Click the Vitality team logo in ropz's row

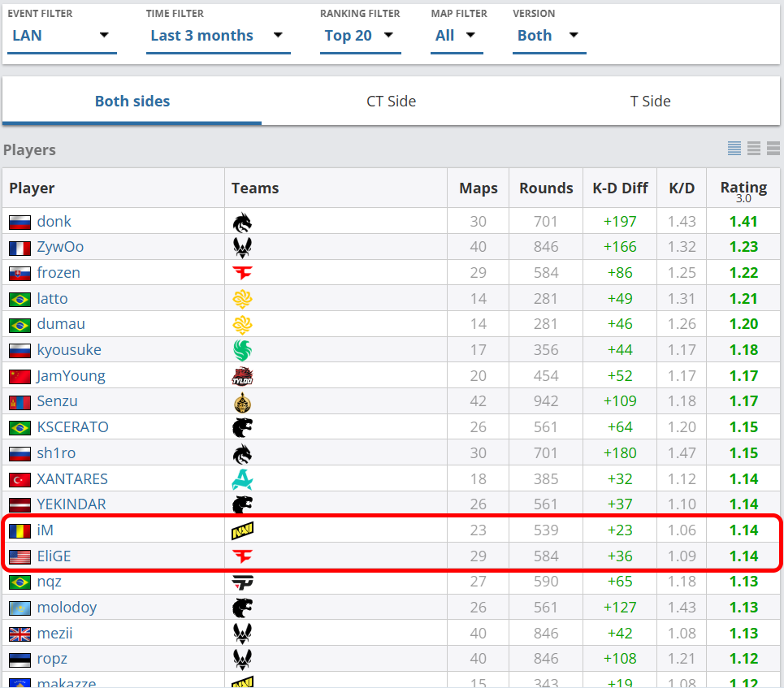pyautogui.click(x=242, y=660)
